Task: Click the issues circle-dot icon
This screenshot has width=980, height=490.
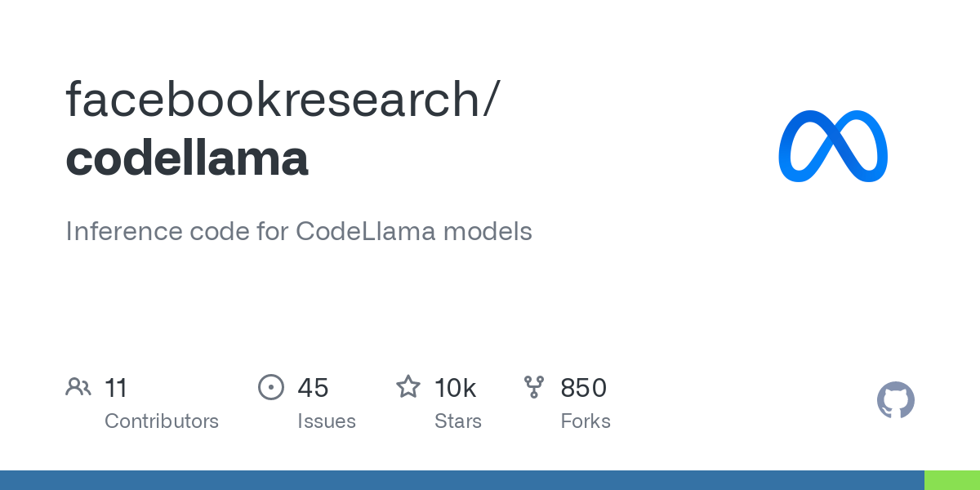Action: click(271, 387)
